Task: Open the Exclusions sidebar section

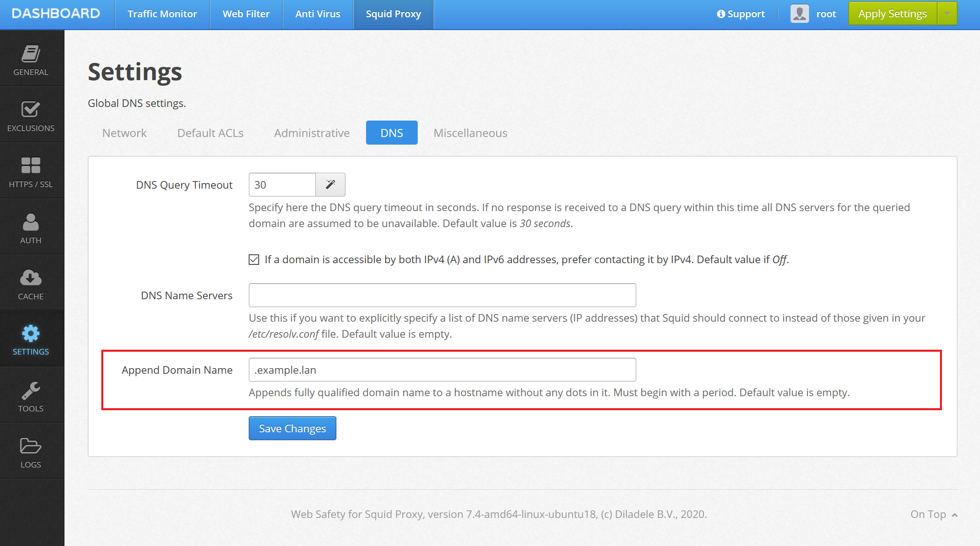Action: coord(31,116)
